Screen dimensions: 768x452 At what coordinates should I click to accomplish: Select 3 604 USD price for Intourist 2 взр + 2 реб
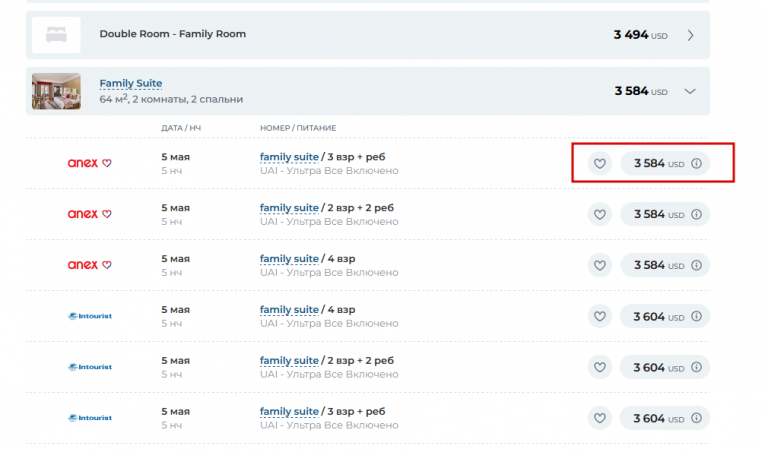pos(665,367)
